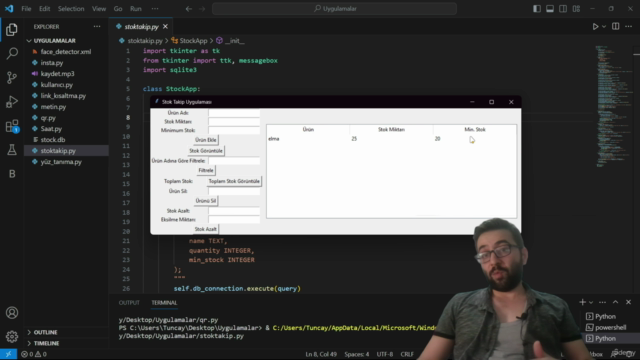Viewport: 640px width, 360px height.
Task: Open new terminal launch profile dropdown
Action: [591, 302]
